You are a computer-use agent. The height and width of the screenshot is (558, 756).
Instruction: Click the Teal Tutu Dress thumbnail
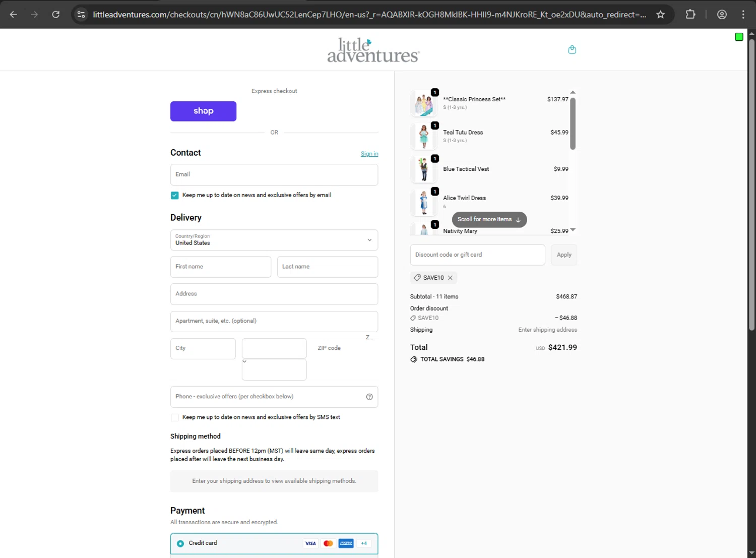424,137
